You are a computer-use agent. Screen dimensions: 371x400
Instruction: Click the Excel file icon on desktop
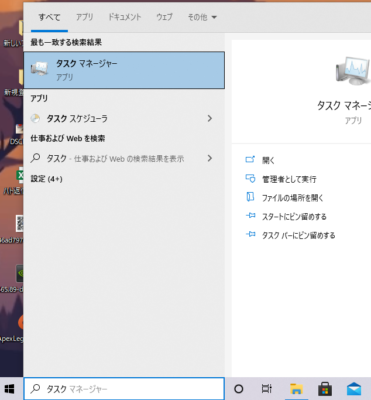[20, 175]
